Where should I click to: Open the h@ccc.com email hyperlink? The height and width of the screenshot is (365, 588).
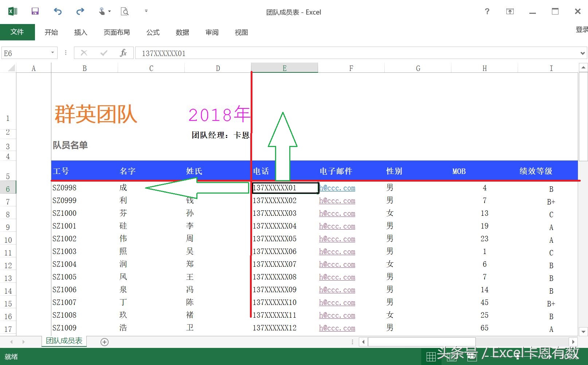pos(336,188)
